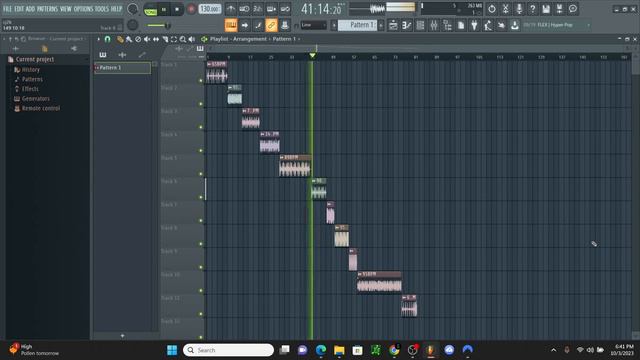Screen dimensions: 640x360
Task: Select the playlist Paint brush tool
Action: click(129, 39)
